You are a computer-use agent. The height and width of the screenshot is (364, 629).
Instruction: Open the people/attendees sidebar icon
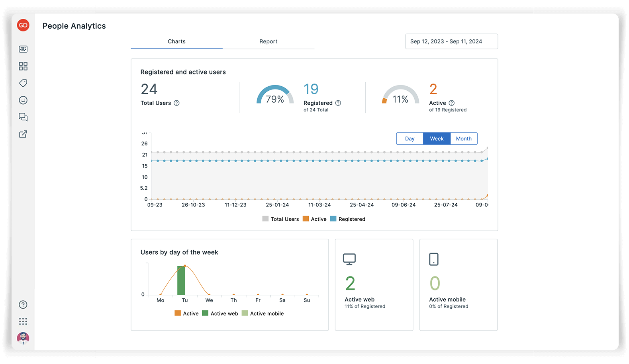tap(23, 49)
